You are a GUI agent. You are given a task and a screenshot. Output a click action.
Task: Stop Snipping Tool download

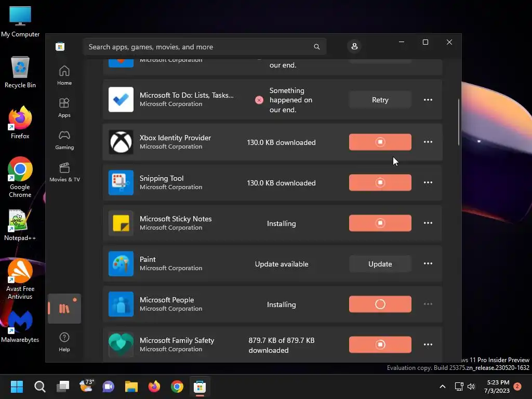point(380,182)
